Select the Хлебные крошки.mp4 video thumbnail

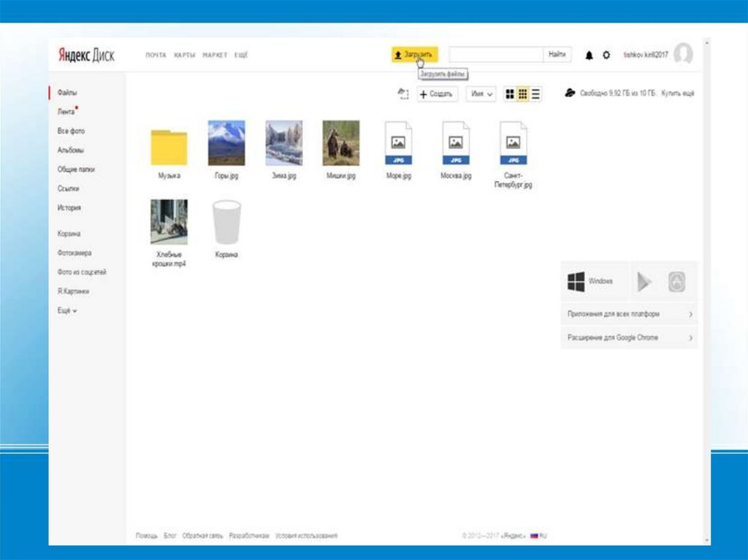(x=169, y=222)
